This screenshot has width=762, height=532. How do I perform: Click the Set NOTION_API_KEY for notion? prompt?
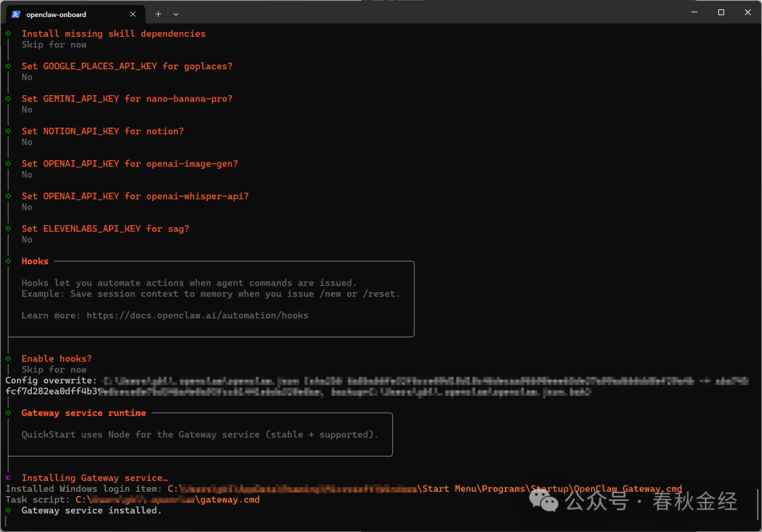102,131
